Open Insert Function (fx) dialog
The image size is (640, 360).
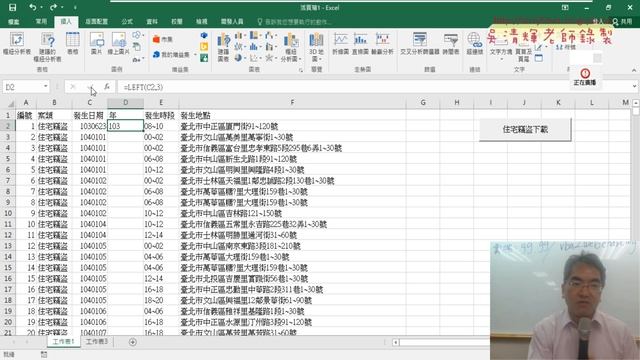(x=107, y=87)
